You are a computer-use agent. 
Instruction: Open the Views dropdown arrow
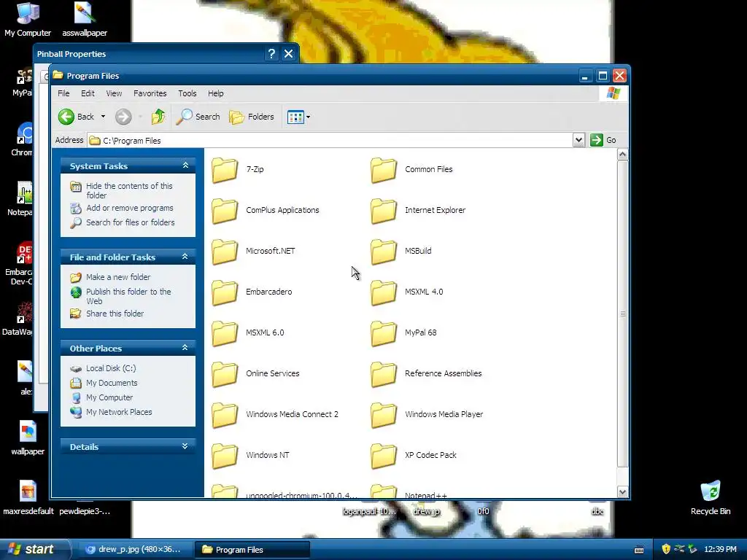point(309,117)
